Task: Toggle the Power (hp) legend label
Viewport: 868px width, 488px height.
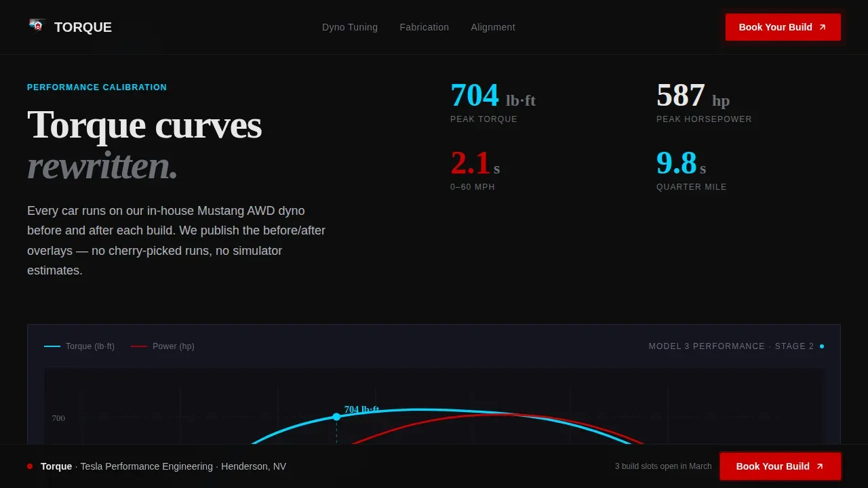Action: [x=174, y=346]
